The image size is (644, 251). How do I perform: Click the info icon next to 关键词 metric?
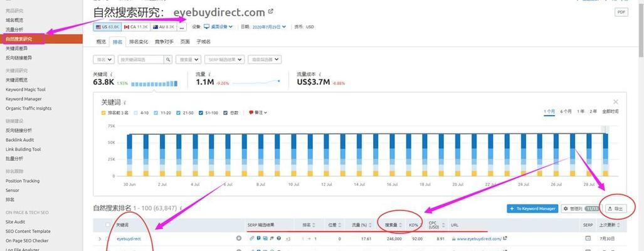111,75
